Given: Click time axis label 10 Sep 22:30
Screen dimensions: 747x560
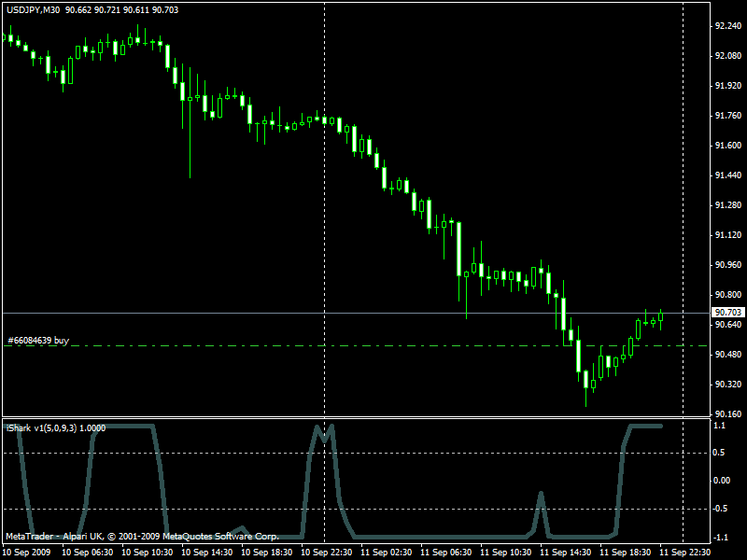Looking at the screenshot, I should click(x=327, y=553).
